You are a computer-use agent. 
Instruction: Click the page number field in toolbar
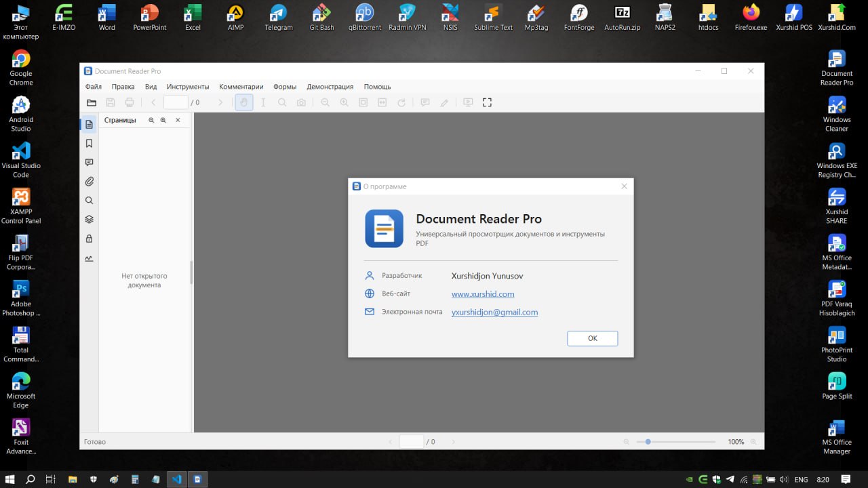pyautogui.click(x=176, y=102)
